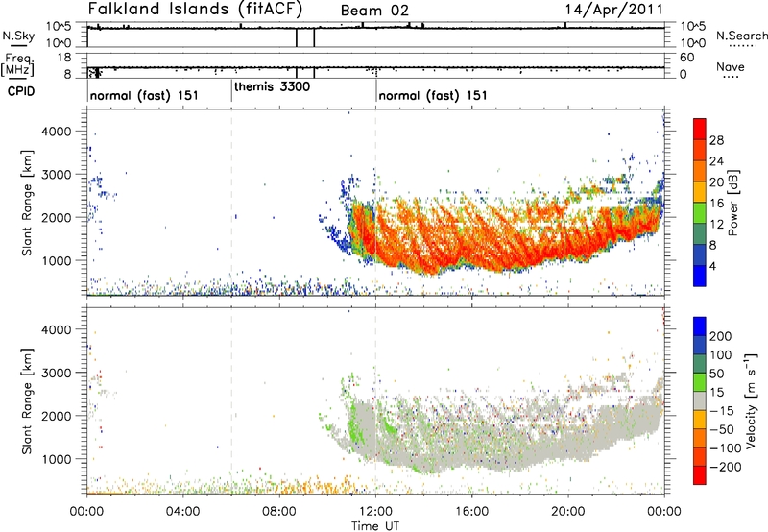Click the '18' tick on the frequency axis

click(x=64, y=58)
